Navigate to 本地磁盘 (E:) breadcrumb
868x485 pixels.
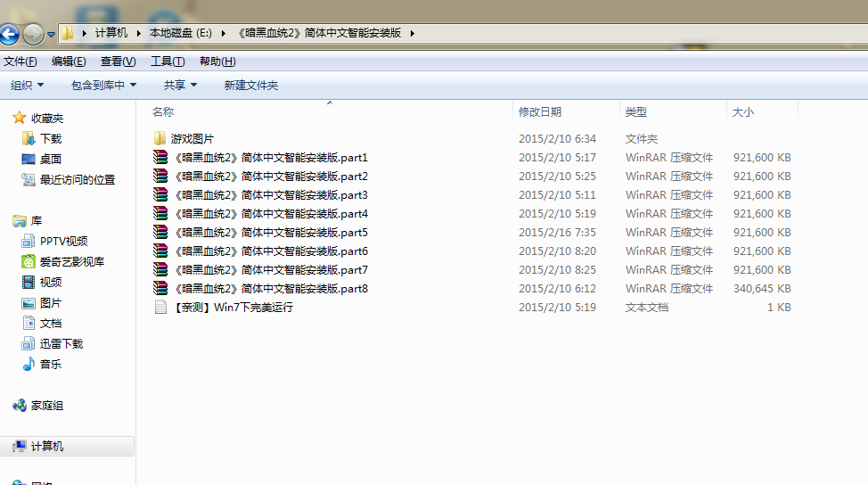tap(181, 33)
